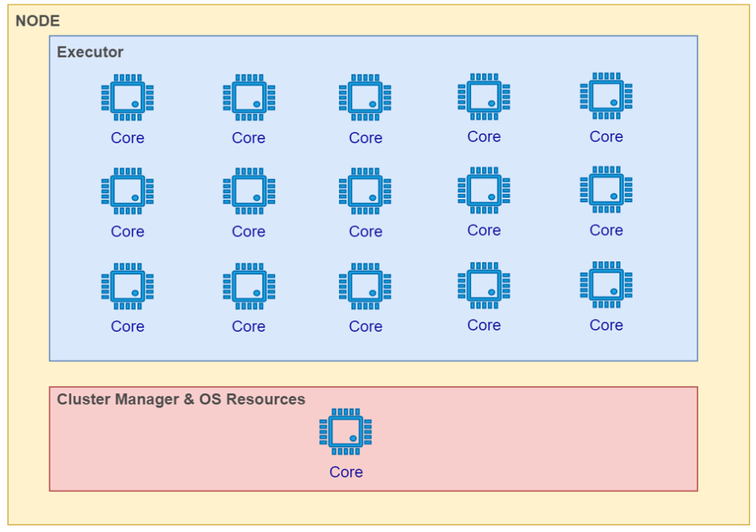
Task: Select the core icon inside Cluster Manager box
Action: point(346,432)
